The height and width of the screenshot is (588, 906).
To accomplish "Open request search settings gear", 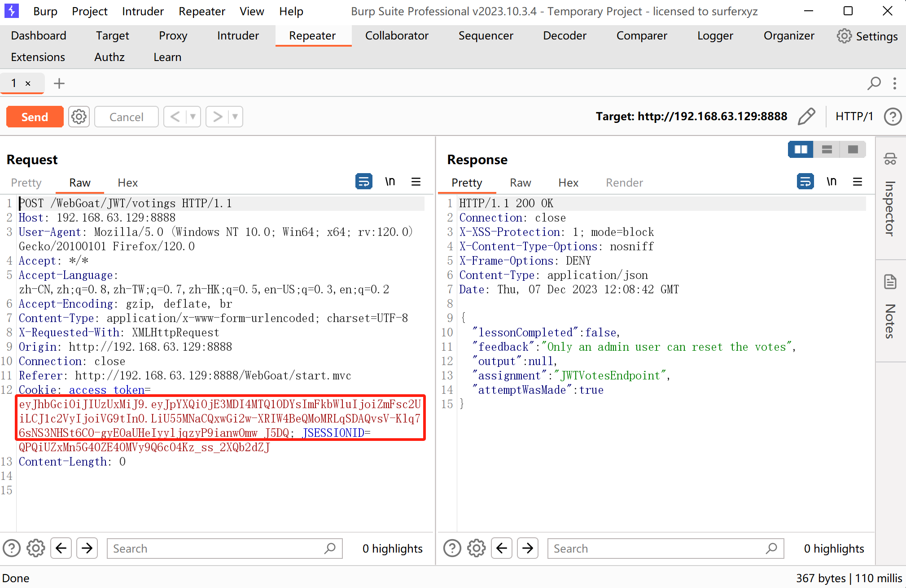I will tap(36, 548).
